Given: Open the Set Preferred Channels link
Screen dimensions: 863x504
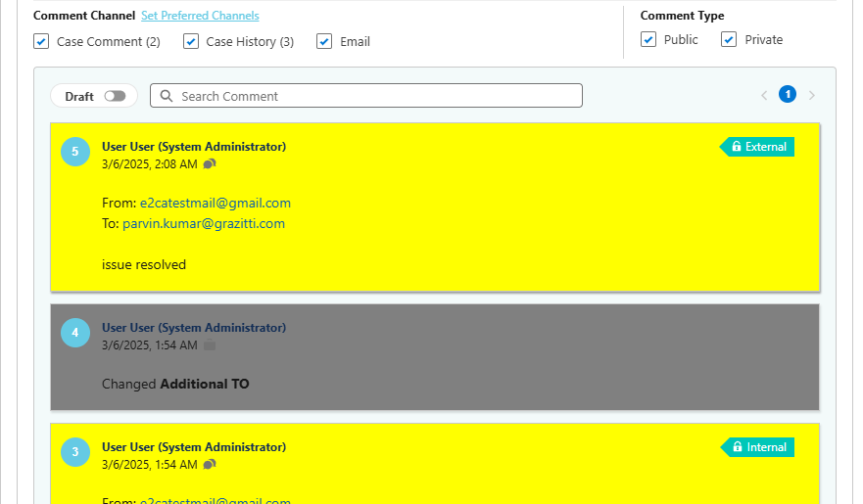Looking at the screenshot, I should (x=200, y=16).
